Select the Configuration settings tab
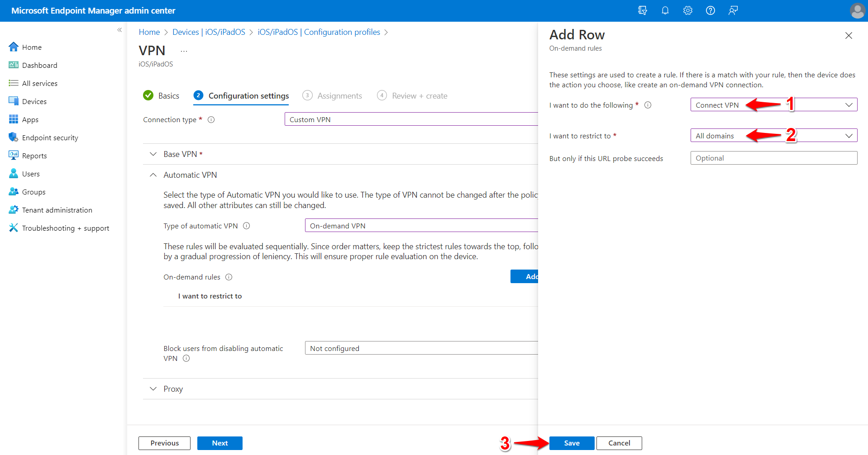868x455 pixels. point(241,96)
